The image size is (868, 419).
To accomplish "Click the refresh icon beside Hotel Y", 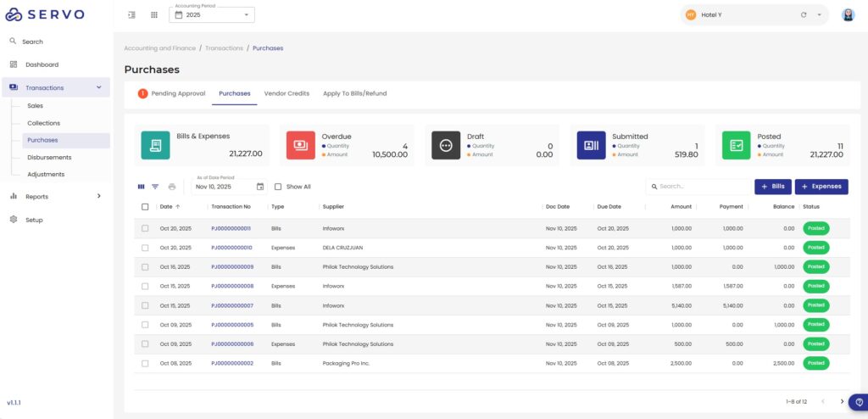I will tap(804, 14).
